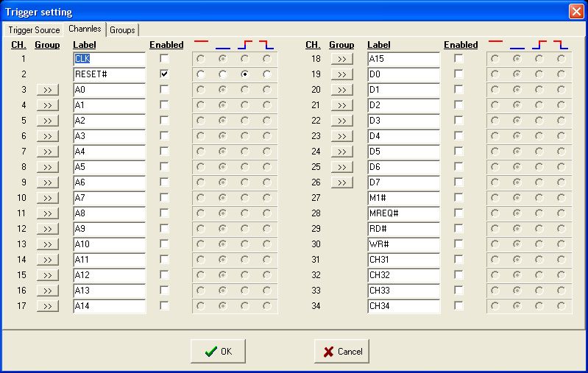Click the >> group button for channel A14
This screenshot has height=373, width=588.
pyautogui.click(x=47, y=306)
